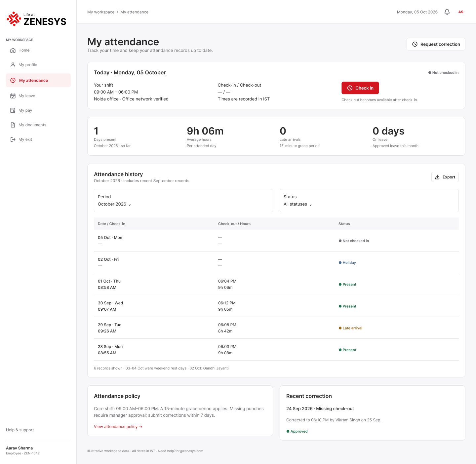Image resolution: width=476 pixels, height=464 pixels.
Task: Open the Status All statuses dropdown
Action: (x=369, y=201)
